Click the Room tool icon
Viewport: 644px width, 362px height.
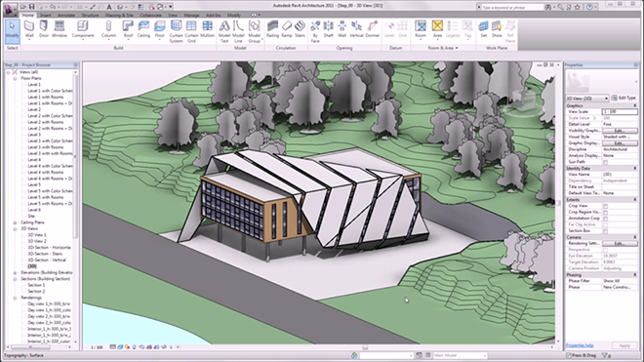421,29
